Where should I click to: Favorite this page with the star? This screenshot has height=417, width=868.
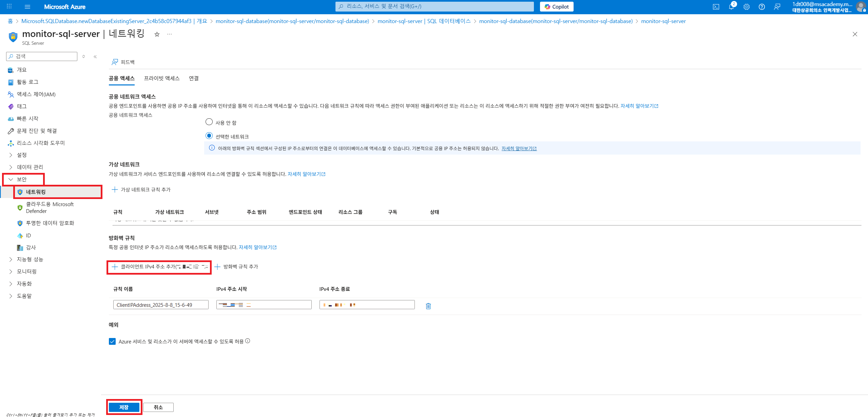click(x=157, y=34)
